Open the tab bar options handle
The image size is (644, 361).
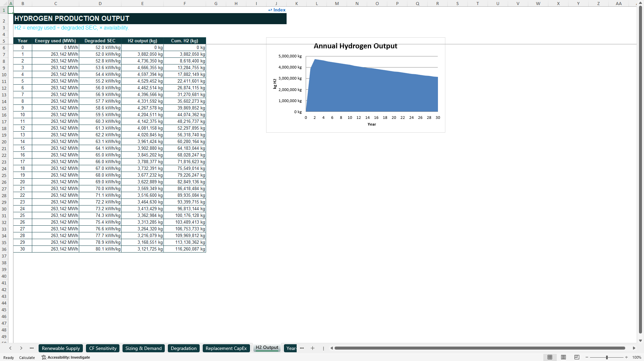point(324,349)
